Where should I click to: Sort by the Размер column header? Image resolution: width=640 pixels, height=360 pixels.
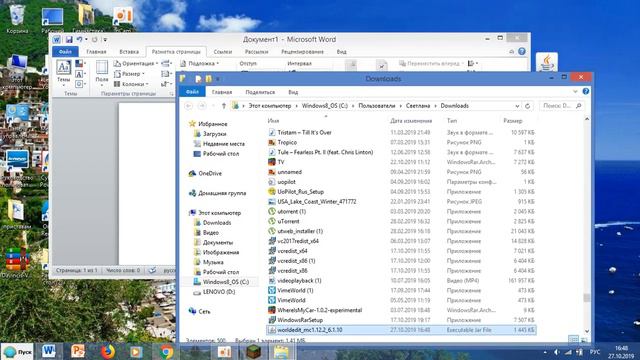click(x=513, y=121)
